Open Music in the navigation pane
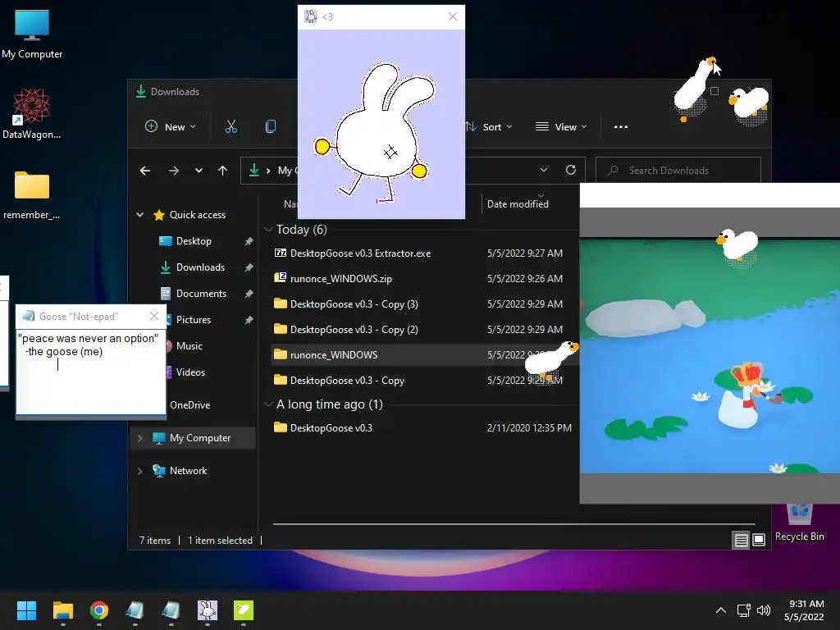 tap(189, 346)
